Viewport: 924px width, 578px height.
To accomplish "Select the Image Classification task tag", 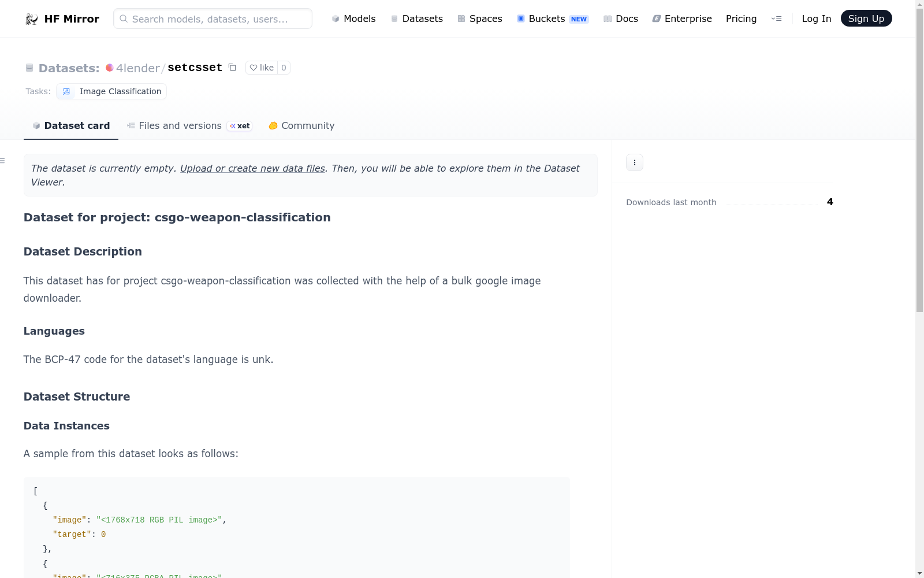I will point(111,91).
